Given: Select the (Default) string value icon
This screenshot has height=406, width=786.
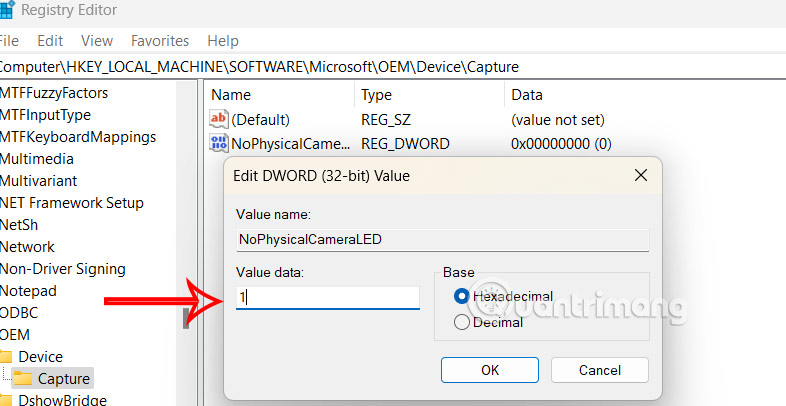Looking at the screenshot, I should point(219,119).
